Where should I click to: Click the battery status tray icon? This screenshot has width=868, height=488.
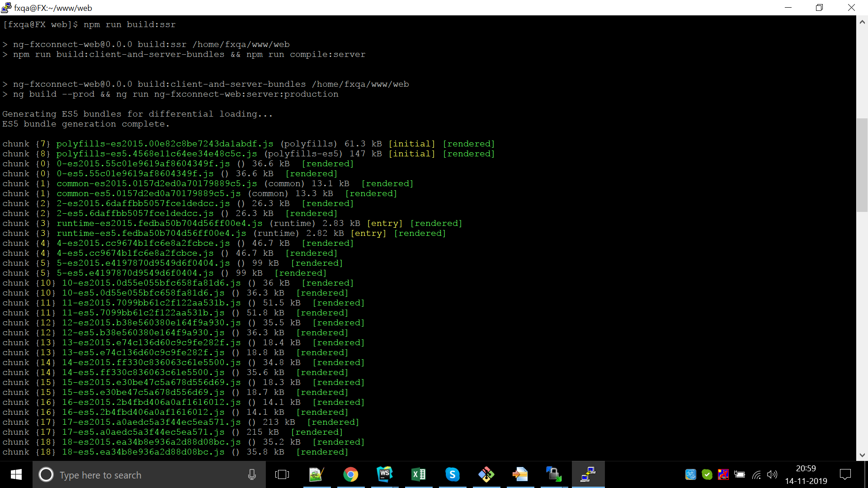tap(740, 474)
